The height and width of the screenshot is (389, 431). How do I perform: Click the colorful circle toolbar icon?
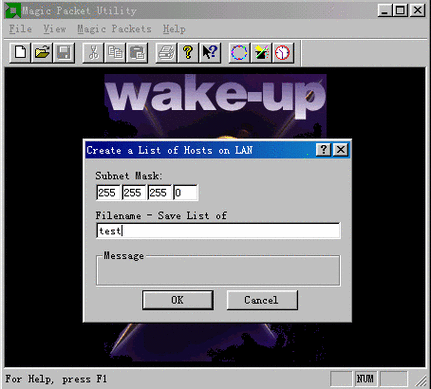point(239,53)
